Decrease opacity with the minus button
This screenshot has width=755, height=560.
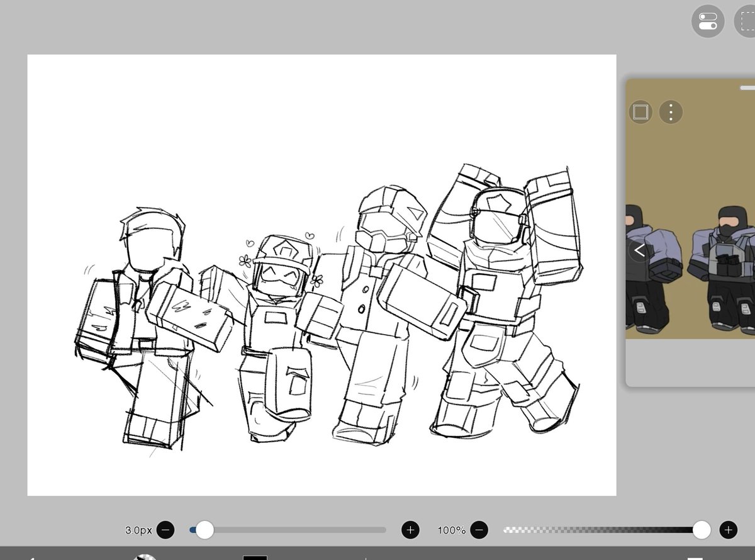click(x=479, y=530)
